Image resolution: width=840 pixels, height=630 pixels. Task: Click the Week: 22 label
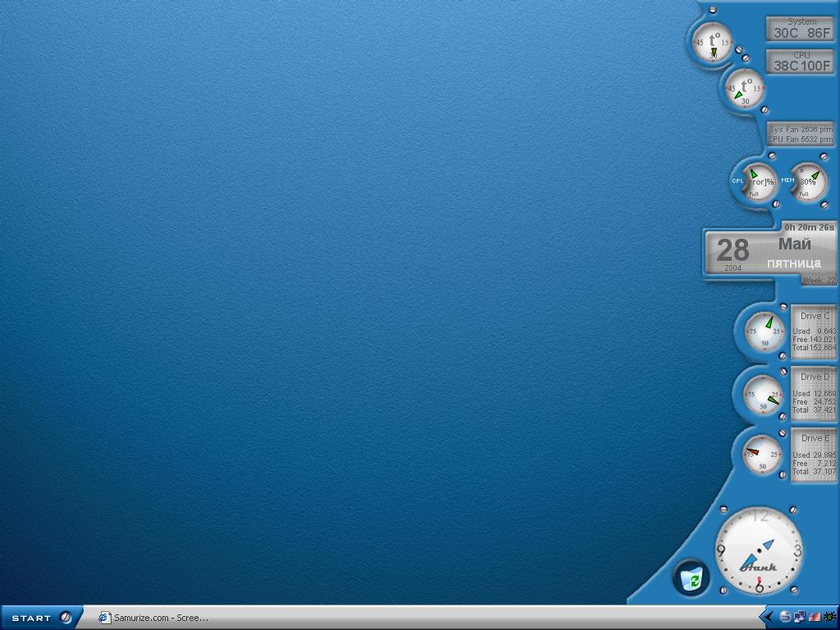coord(819,281)
